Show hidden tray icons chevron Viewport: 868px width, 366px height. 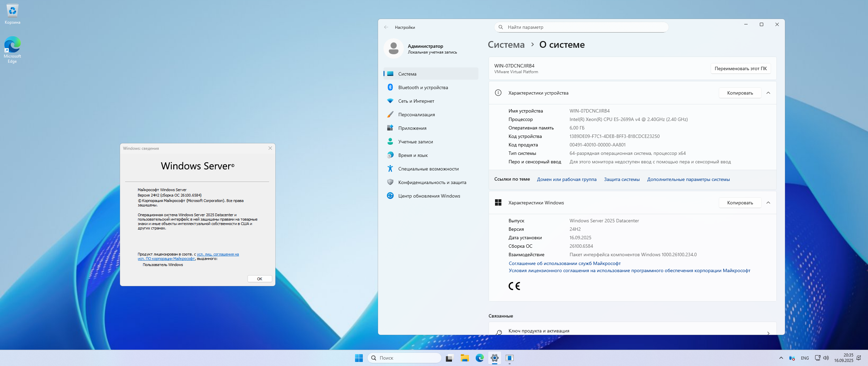tap(781, 358)
